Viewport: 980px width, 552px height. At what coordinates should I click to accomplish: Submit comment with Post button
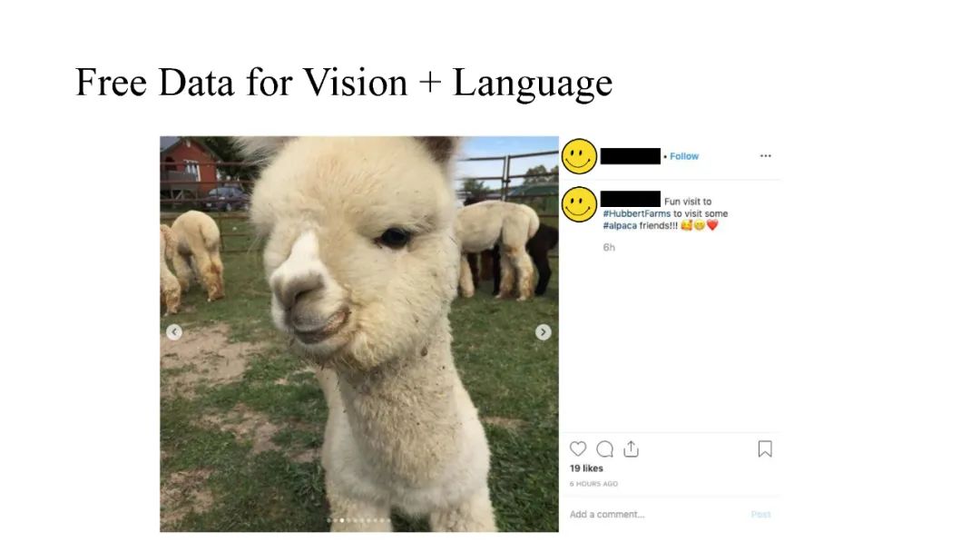point(760,515)
